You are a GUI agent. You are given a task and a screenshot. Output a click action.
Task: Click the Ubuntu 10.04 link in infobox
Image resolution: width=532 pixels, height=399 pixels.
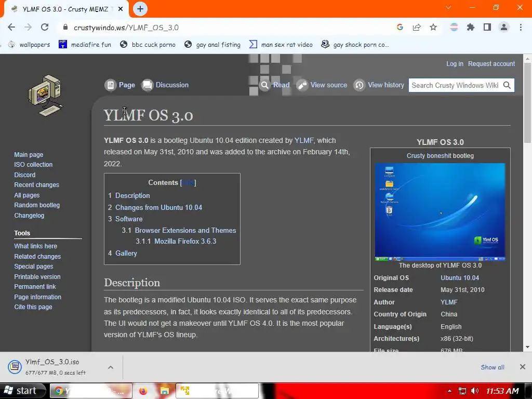point(460,278)
